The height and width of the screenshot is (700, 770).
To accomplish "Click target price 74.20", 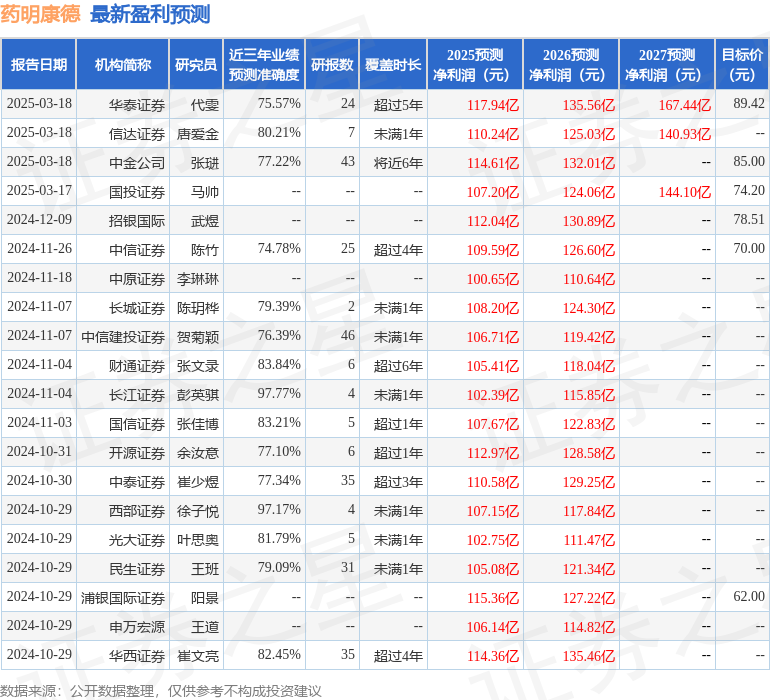I will tap(749, 190).
